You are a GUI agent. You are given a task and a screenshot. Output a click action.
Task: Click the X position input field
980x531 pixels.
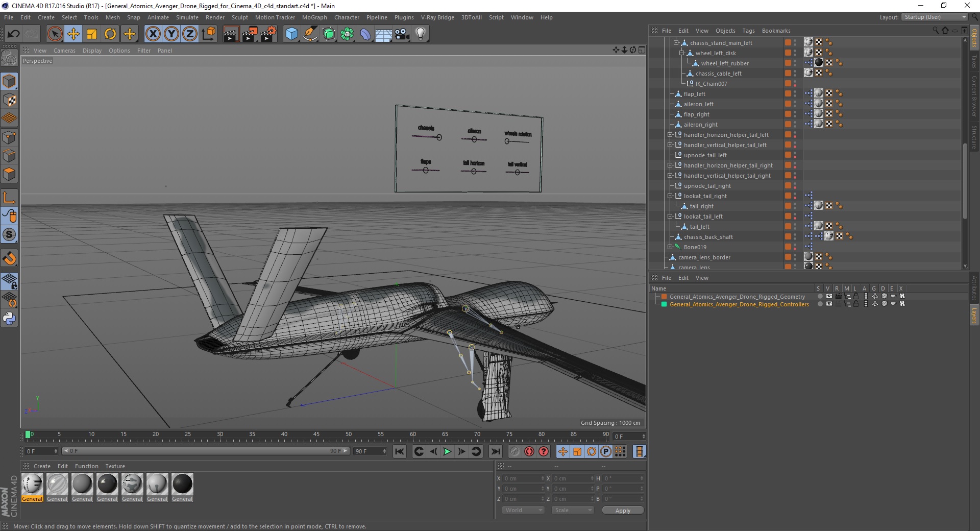coord(523,478)
